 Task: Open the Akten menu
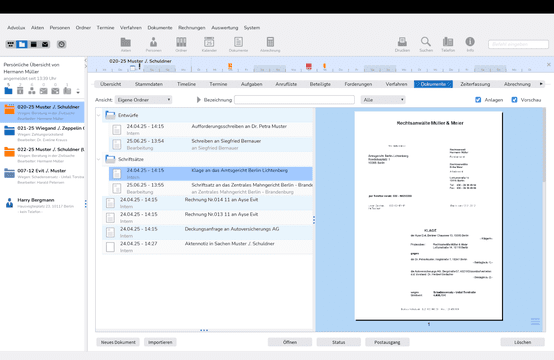coord(37,28)
